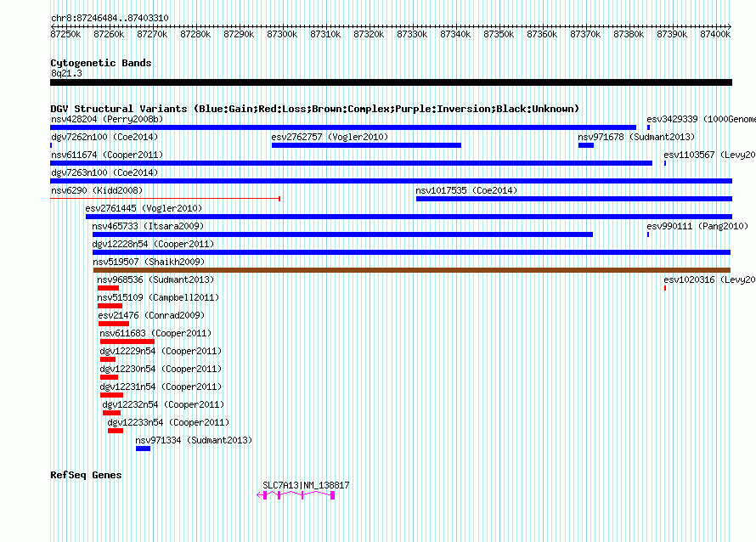
Task: Click the nsv611683 (Cooper2011) label
Action: pos(155,333)
